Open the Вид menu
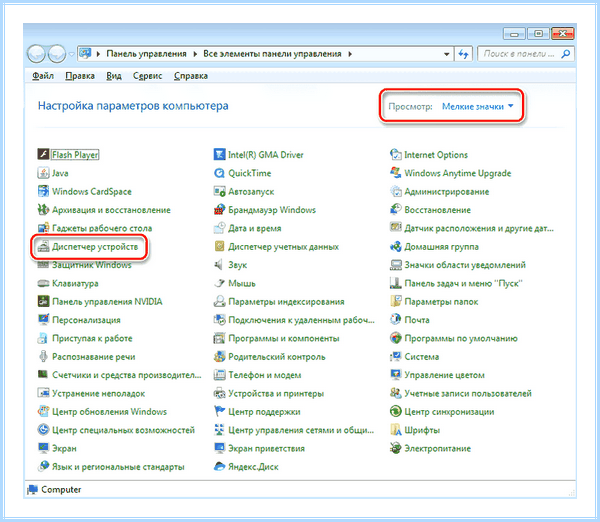Image resolution: width=600 pixels, height=522 pixels. pos(114,76)
